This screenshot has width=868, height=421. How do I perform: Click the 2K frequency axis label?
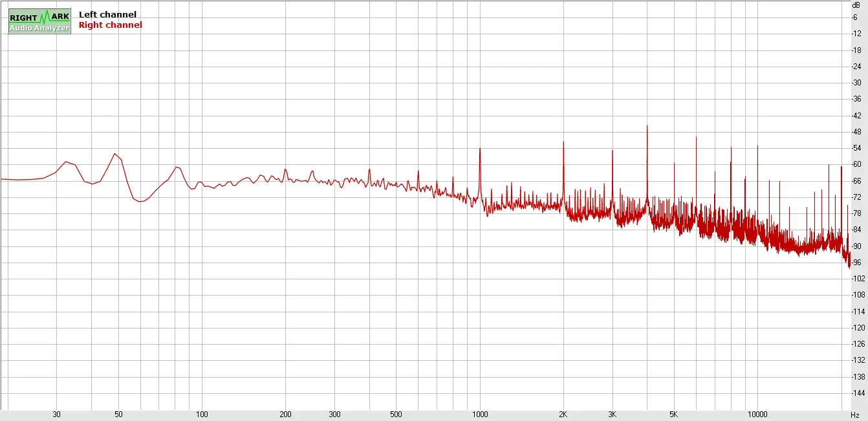click(563, 415)
